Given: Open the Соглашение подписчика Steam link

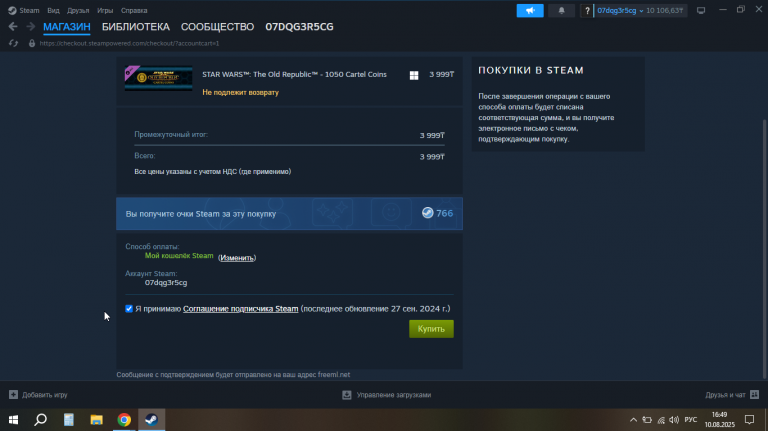Looking at the screenshot, I should pyautogui.click(x=240, y=309).
